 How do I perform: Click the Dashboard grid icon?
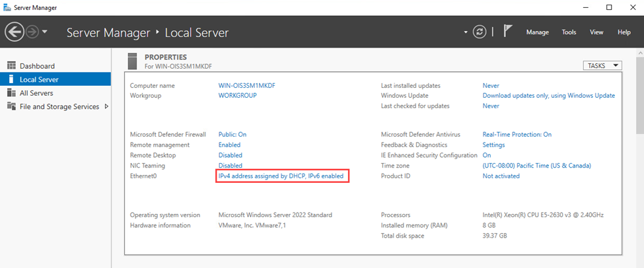11,65
